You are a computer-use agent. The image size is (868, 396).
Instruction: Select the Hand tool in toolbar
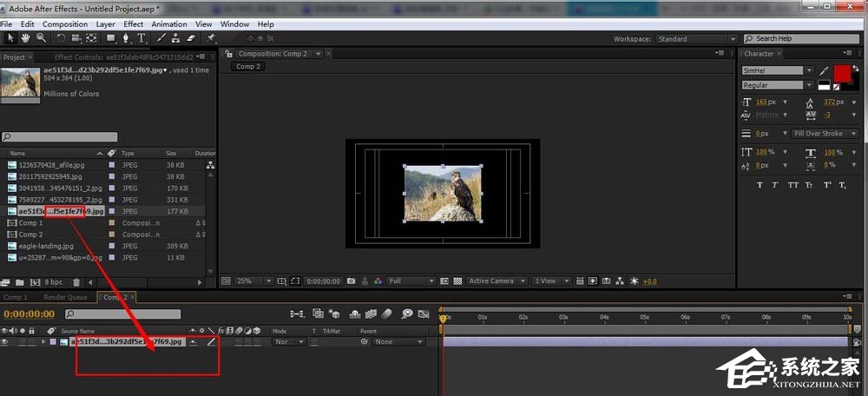point(25,38)
